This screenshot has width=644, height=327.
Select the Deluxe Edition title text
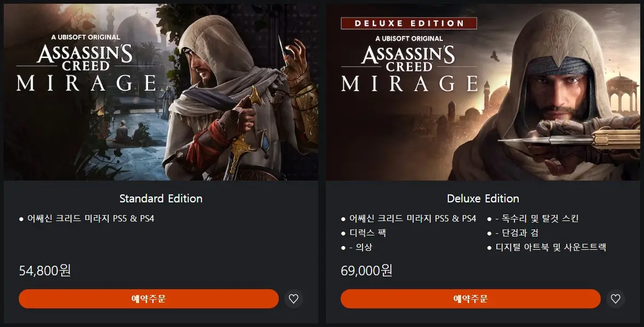coord(483,199)
